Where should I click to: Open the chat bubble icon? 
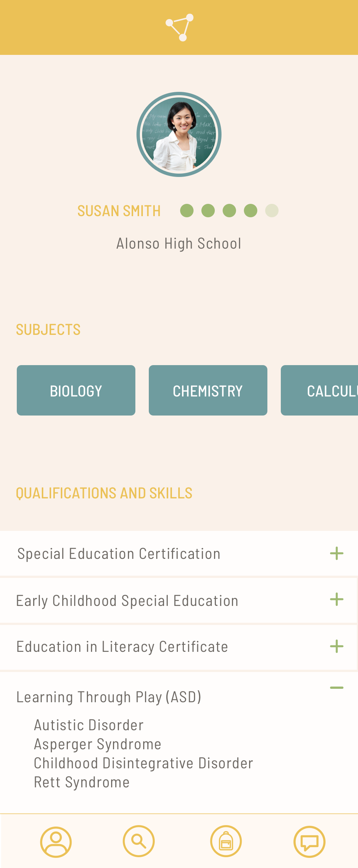point(310,842)
